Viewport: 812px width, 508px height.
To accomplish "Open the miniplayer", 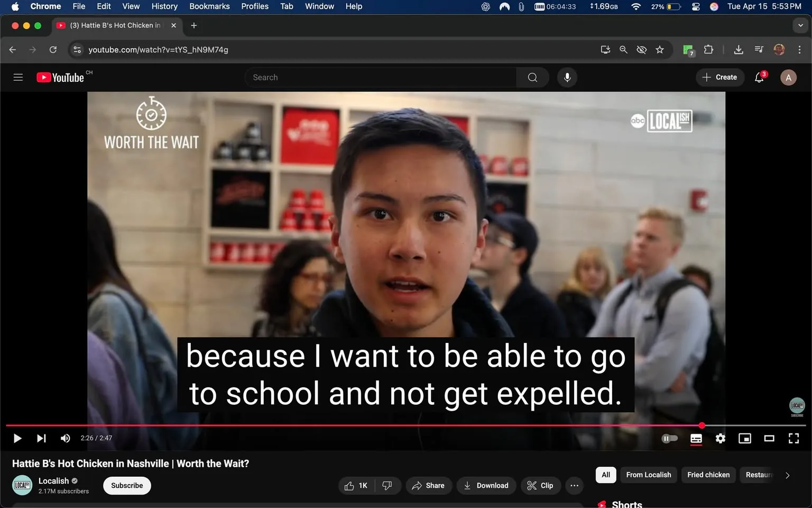I will point(745,438).
